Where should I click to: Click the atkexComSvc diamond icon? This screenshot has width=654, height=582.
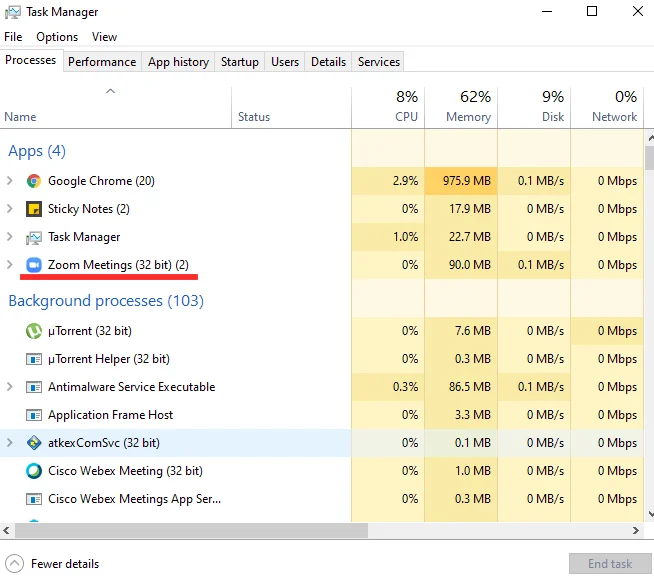click(x=34, y=443)
